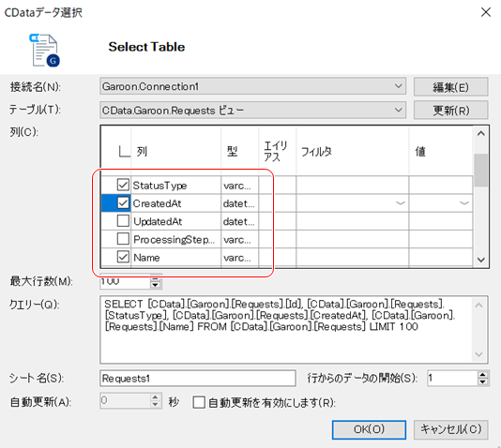The width and height of the screenshot is (501, 448).
Task: Toggle the select-all checkbox in column header
Action: (124, 151)
